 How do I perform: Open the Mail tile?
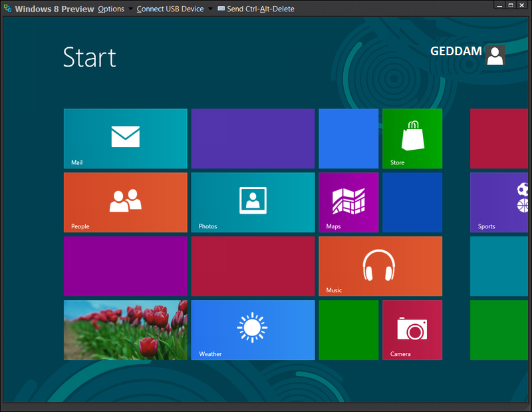click(126, 138)
